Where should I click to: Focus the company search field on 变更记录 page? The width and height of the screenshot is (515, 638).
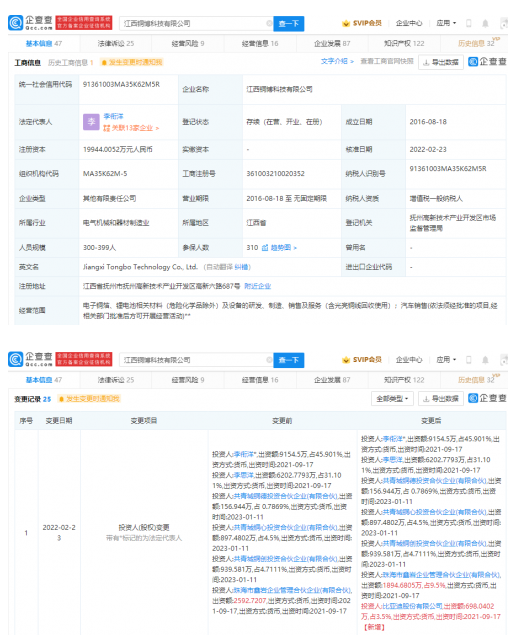195,360
